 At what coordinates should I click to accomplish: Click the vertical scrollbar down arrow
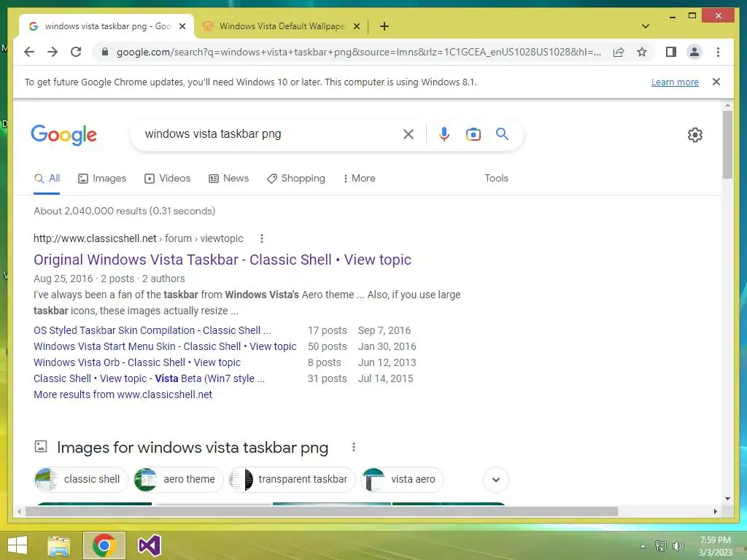(x=727, y=499)
